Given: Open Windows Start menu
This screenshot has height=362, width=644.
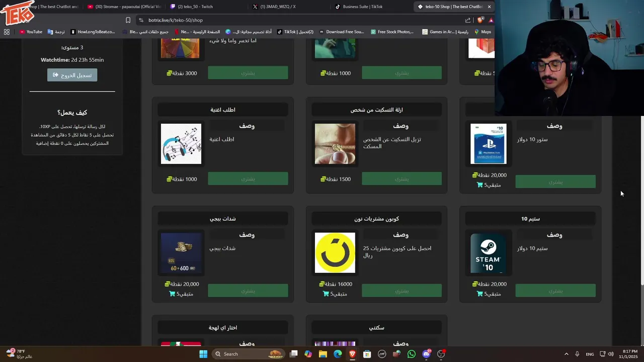Looking at the screenshot, I should pyautogui.click(x=203, y=354).
